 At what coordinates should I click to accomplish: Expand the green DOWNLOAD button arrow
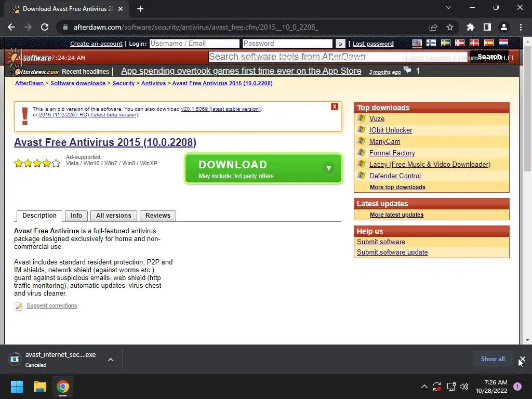click(x=328, y=168)
